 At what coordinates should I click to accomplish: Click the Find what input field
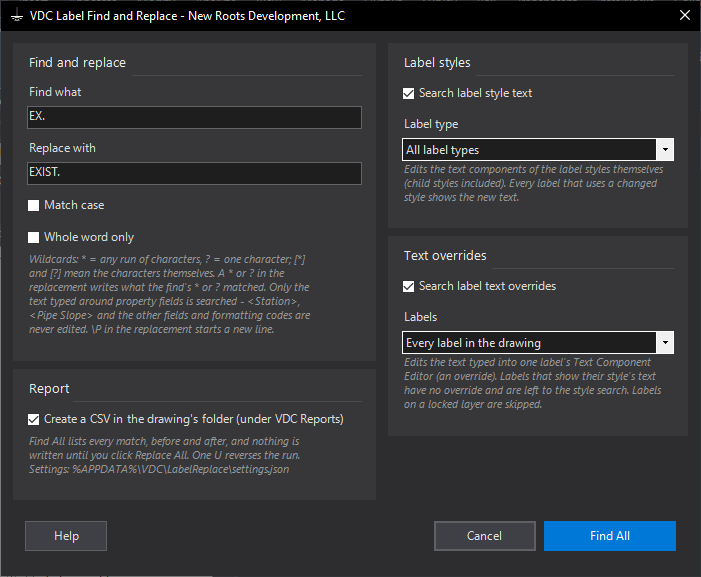click(194, 117)
